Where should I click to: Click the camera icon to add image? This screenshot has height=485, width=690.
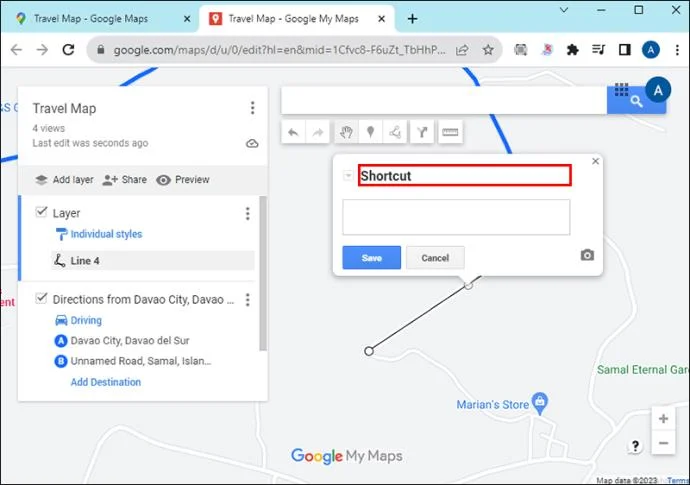(587, 255)
